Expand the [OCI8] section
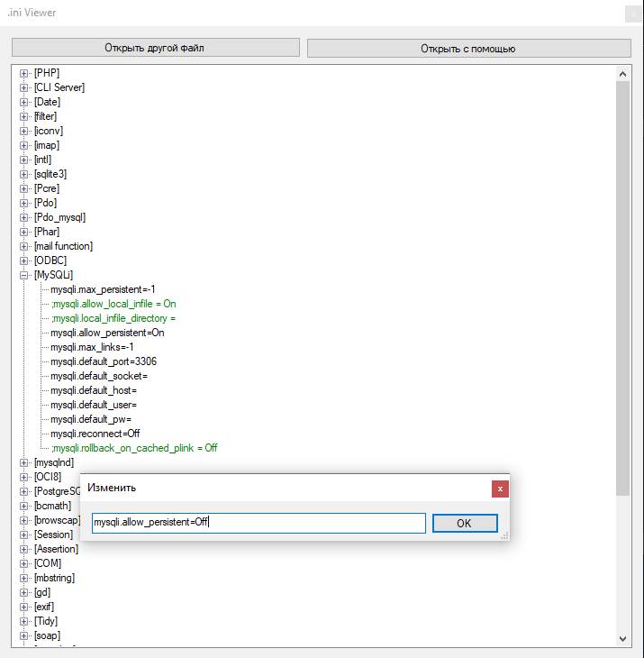644x658 pixels. click(24, 477)
